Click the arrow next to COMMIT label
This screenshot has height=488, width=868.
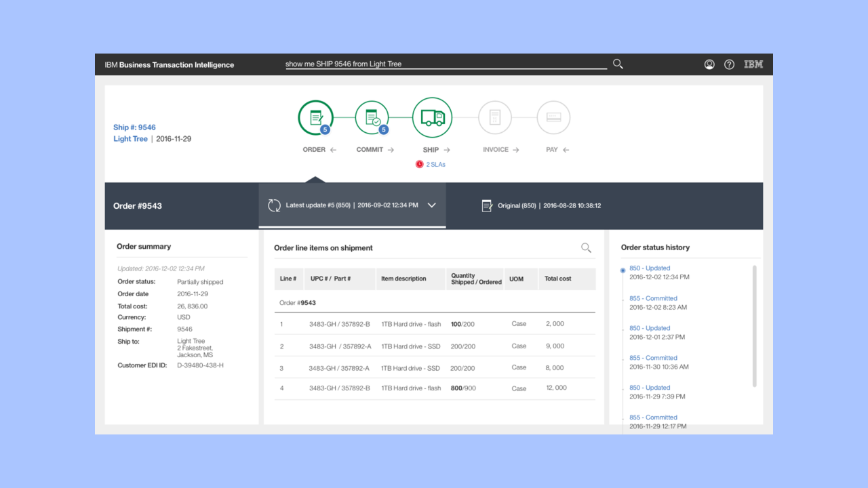click(x=391, y=150)
